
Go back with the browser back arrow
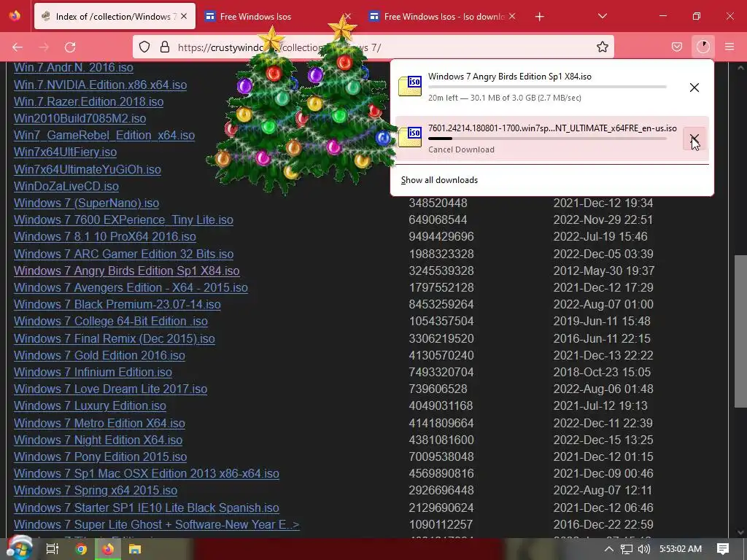18,47
